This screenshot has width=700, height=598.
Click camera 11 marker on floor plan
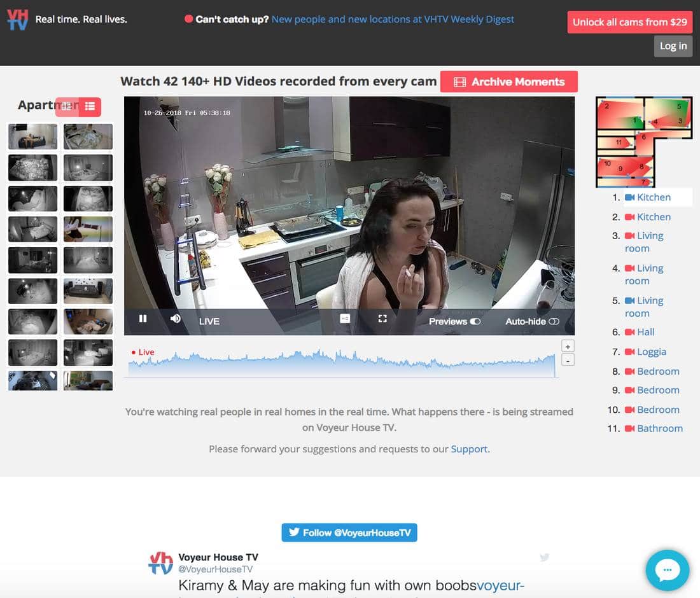point(619,143)
